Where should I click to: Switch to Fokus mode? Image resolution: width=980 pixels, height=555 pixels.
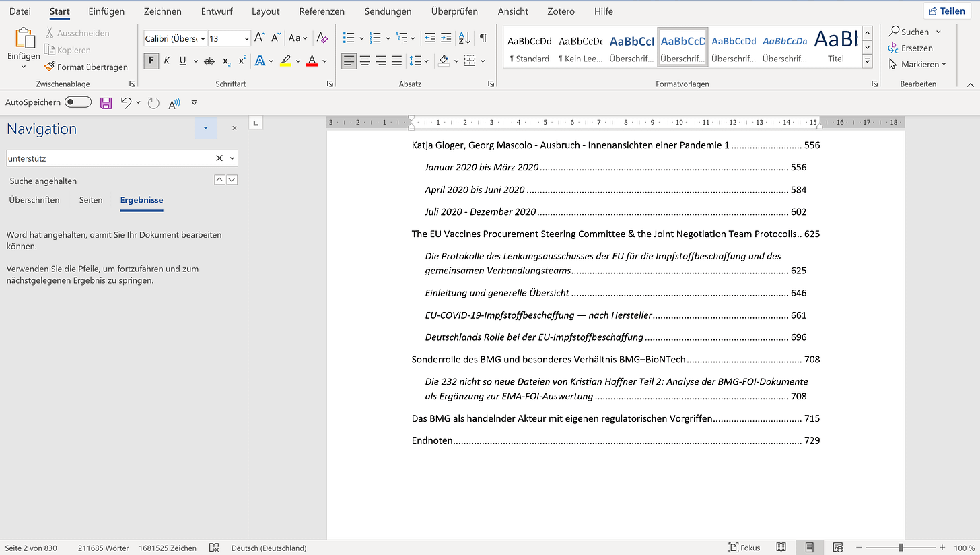pos(744,548)
